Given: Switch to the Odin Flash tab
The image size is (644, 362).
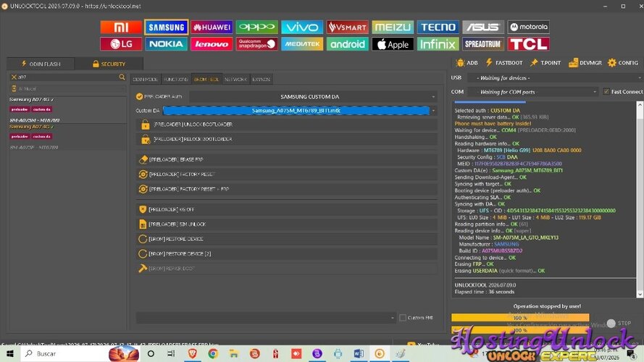Looking at the screenshot, I should click(41, 64).
